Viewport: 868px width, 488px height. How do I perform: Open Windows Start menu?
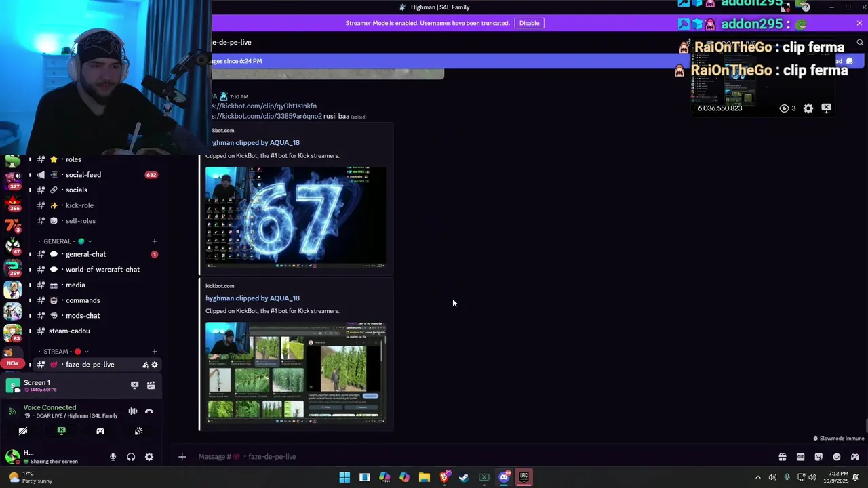[x=344, y=477]
